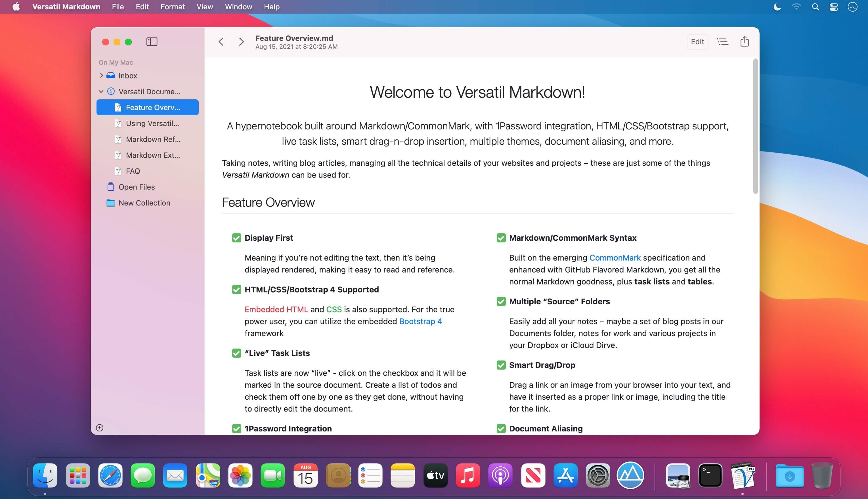
Task: Select the Feature Overview document in sidebar
Action: (x=147, y=107)
